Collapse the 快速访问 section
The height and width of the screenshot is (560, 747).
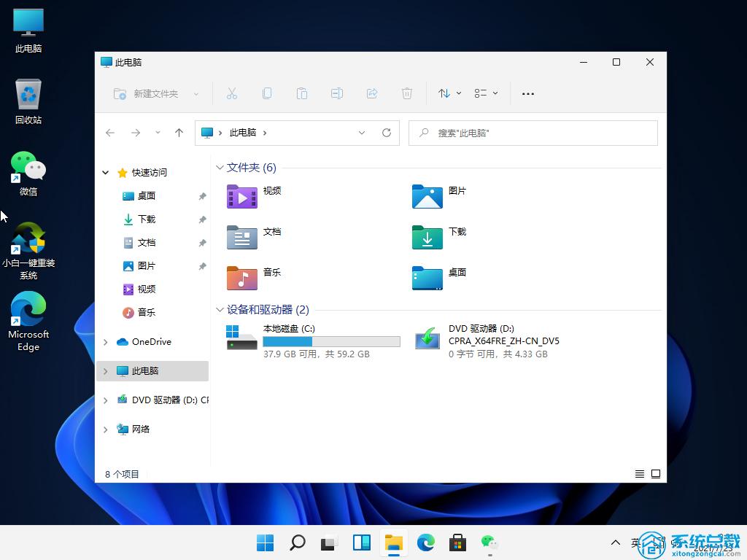click(105, 173)
